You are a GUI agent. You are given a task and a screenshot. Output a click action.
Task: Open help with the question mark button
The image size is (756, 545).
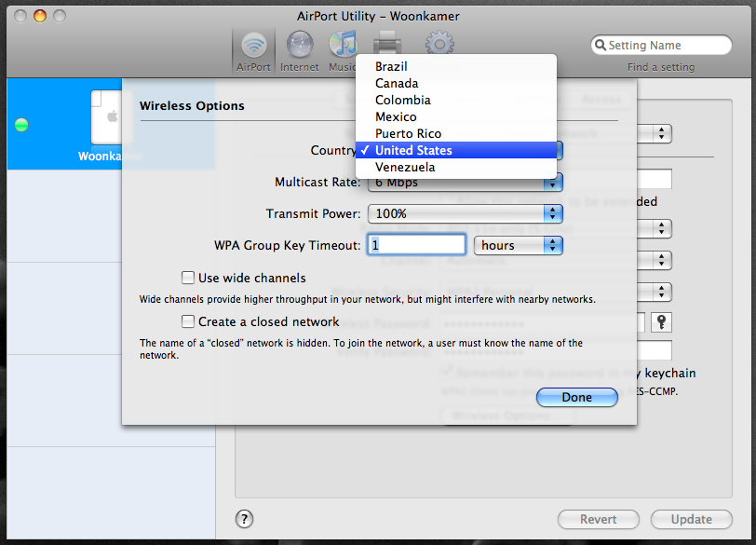[245, 520]
